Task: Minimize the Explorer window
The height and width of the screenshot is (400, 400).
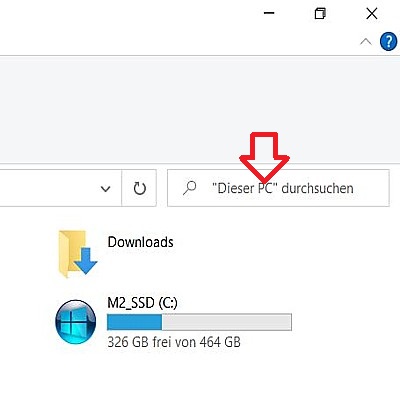Action: [269, 13]
